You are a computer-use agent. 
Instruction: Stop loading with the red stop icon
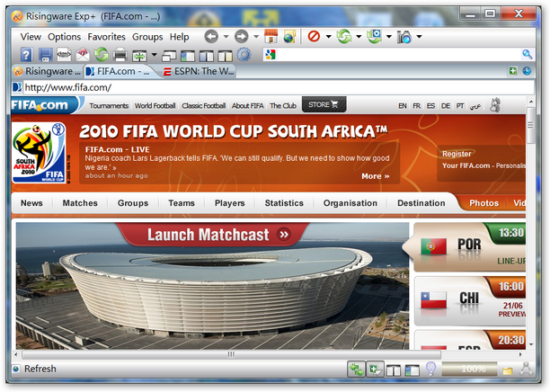tap(314, 36)
